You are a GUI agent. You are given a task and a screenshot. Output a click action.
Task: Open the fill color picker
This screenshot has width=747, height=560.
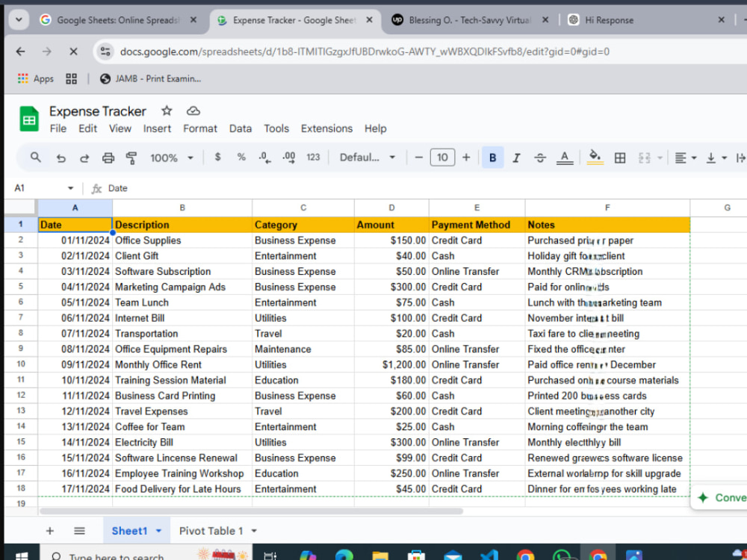click(x=595, y=157)
